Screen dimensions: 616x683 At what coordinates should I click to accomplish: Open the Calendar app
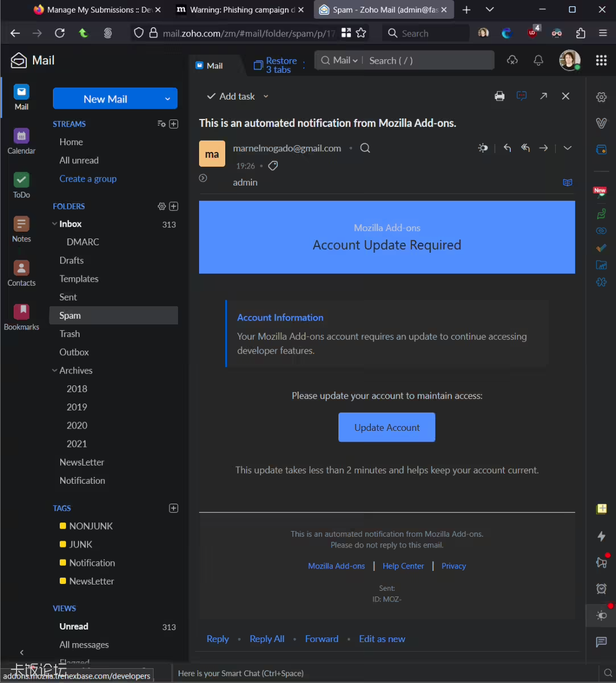tap(22, 141)
